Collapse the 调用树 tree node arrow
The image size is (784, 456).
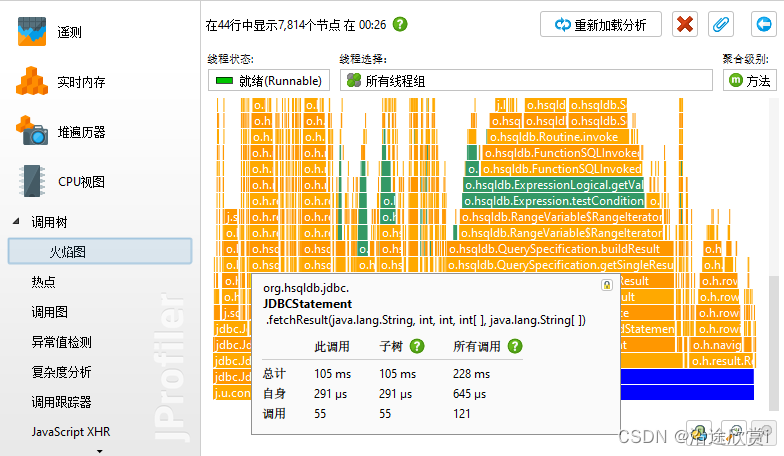pos(16,221)
